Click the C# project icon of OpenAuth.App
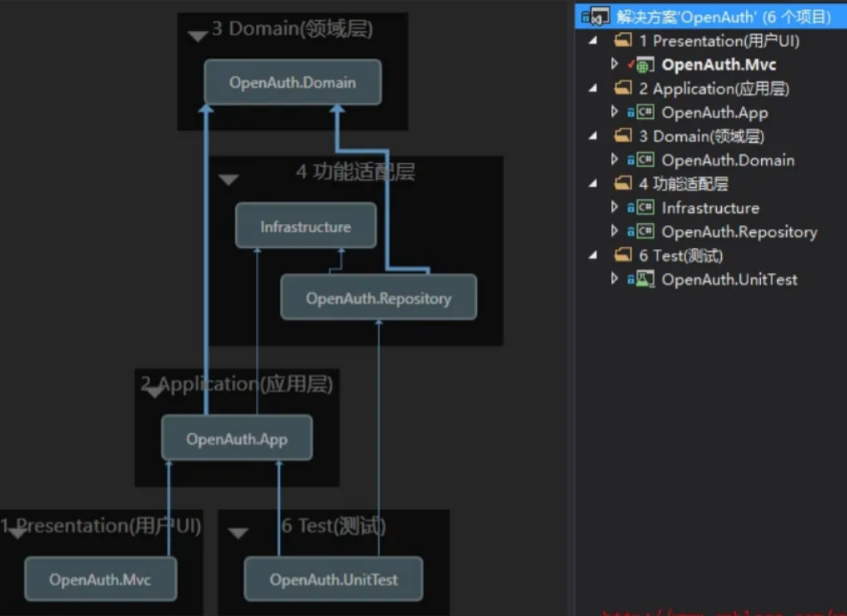 [644, 112]
